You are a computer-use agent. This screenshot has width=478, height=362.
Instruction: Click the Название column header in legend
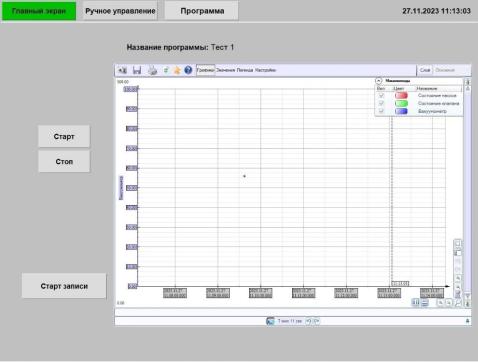coord(427,89)
